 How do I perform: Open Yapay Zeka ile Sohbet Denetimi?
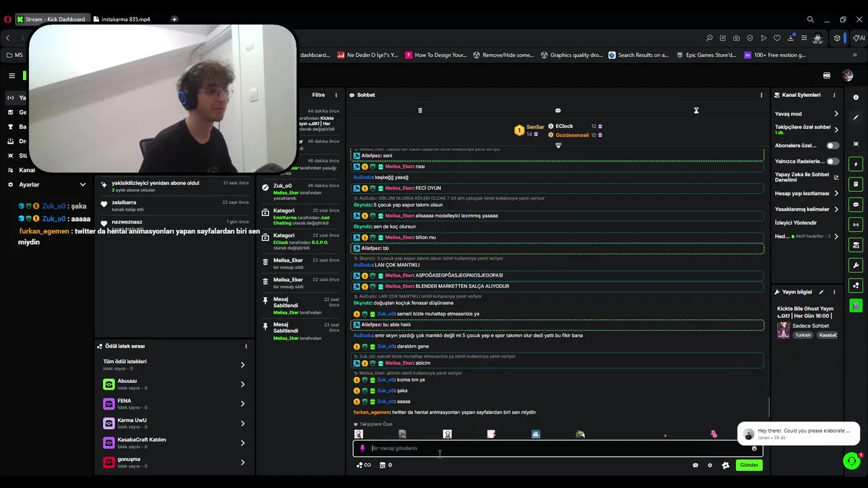(x=806, y=177)
